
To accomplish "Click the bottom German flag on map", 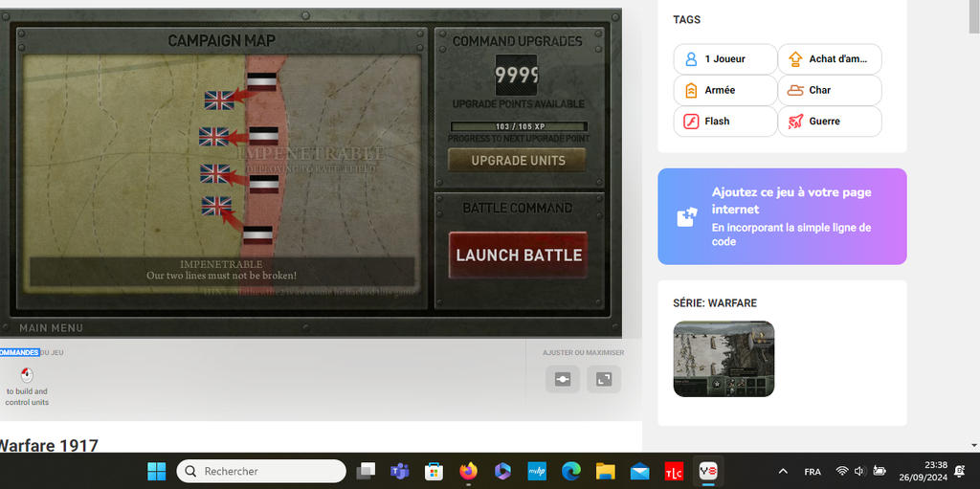I will (257, 234).
